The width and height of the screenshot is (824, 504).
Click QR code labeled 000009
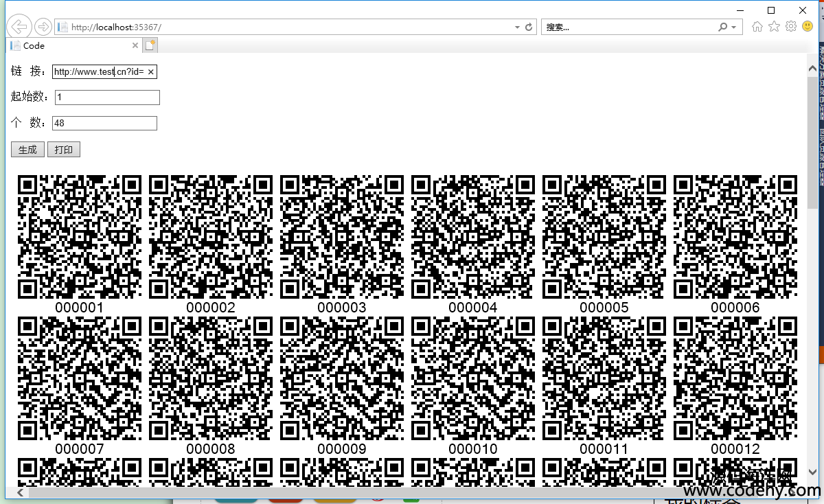[x=341, y=378]
